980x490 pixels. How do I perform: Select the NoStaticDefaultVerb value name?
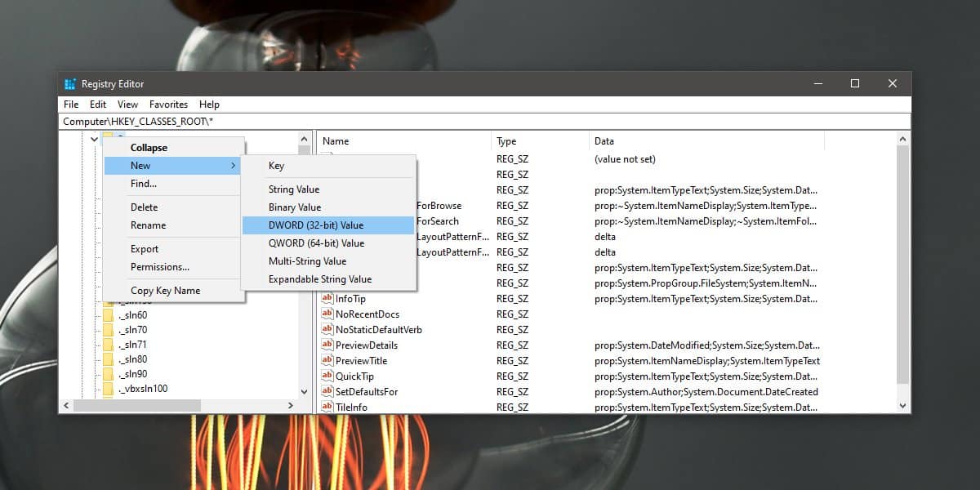379,330
